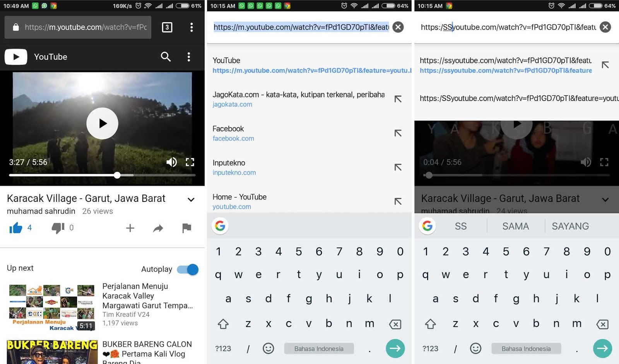Switch to ?123 symbols on right keyboard
The image size is (619, 364).
[x=430, y=349]
